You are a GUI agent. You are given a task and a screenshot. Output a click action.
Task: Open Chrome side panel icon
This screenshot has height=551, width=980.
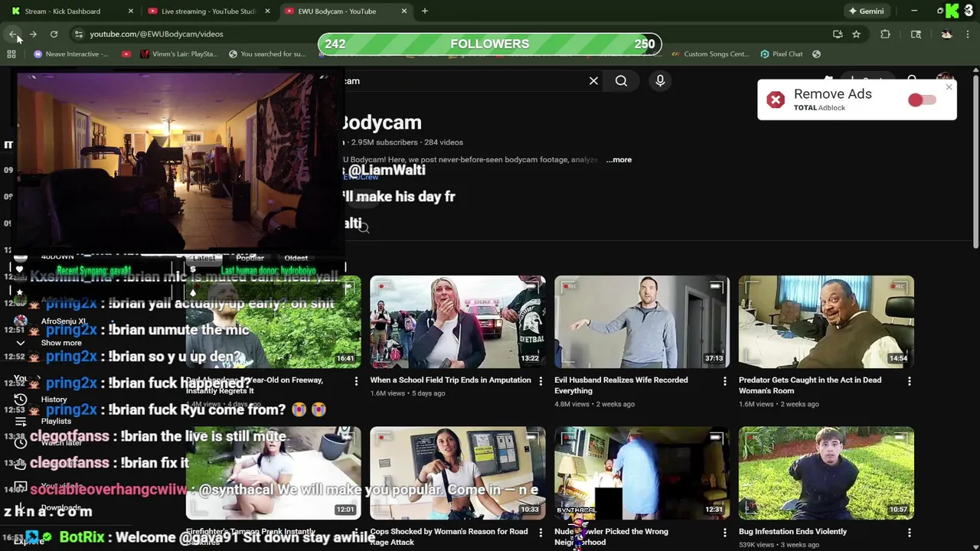pos(916,34)
